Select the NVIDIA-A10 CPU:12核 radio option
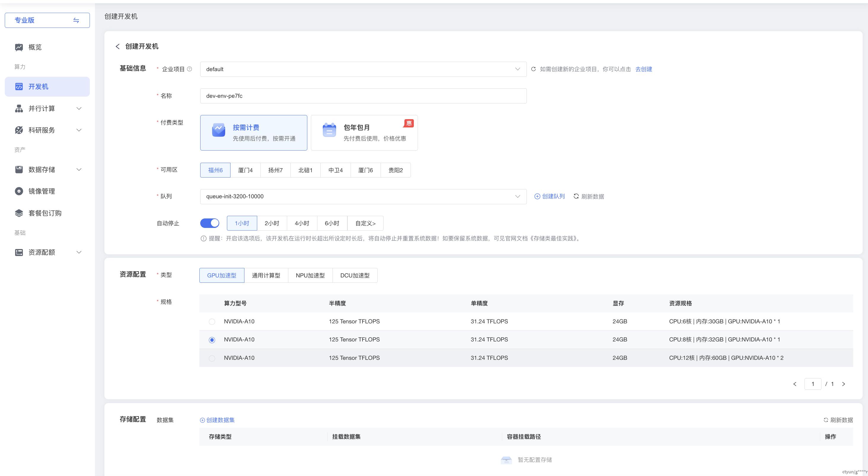868x476 pixels. [x=212, y=358]
